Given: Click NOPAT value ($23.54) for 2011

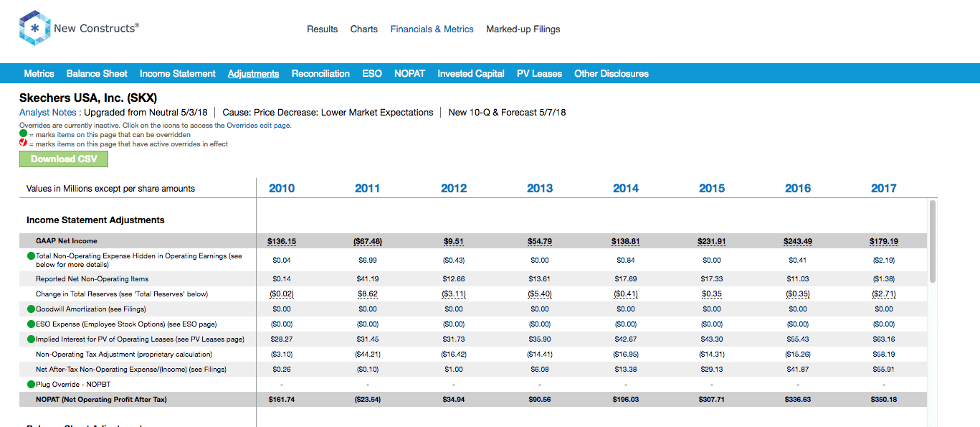Looking at the screenshot, I should pos(368,400).
